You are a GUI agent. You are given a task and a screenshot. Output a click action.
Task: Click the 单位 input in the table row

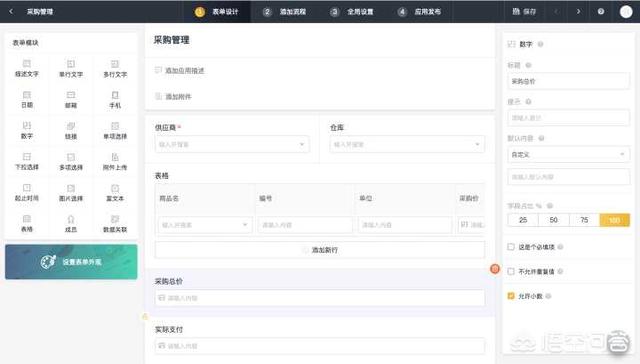pyautogui.click(x=405, y=225)
